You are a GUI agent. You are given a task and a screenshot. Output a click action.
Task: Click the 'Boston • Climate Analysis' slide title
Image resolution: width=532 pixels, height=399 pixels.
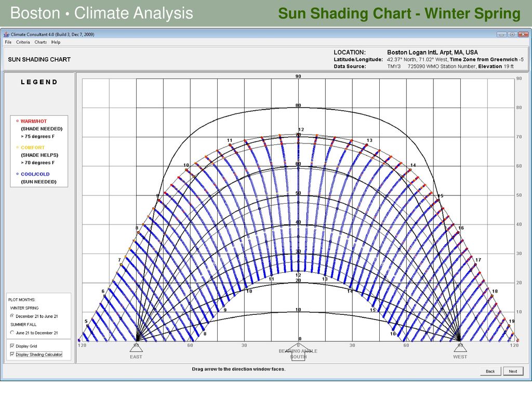pyautogui.click(x=101, y=13)
